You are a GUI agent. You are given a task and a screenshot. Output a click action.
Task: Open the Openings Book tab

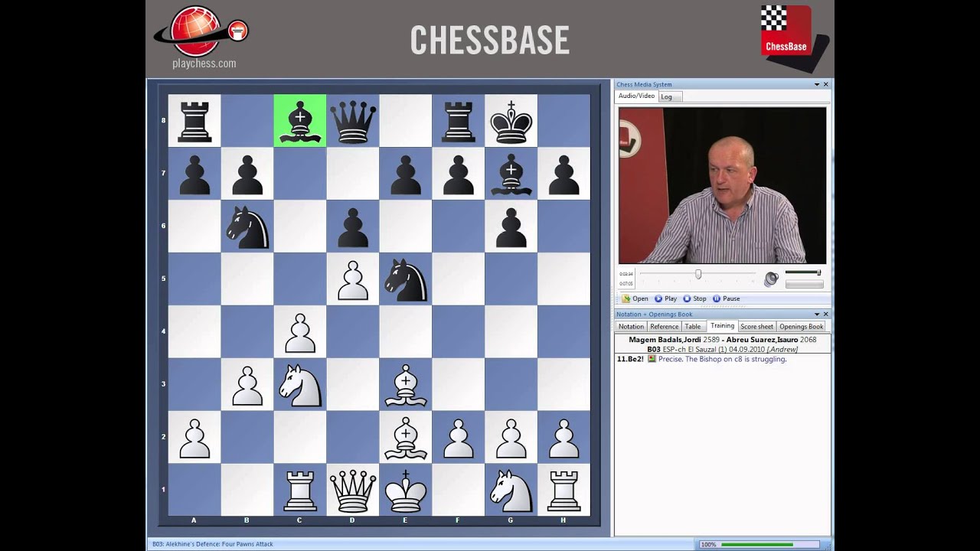click(801, 327)
